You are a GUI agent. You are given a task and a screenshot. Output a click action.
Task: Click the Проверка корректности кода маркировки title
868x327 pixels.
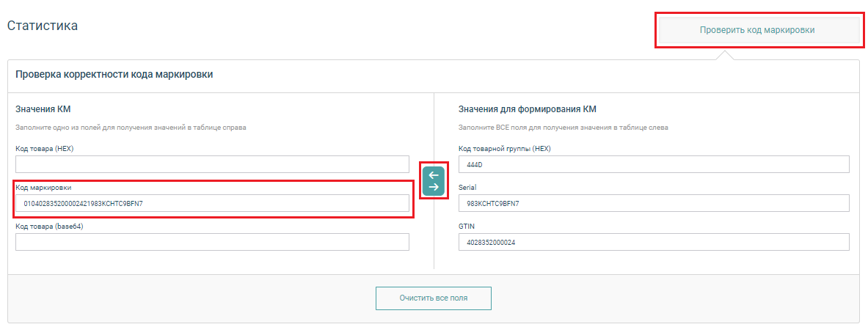click(x=114, y=76)
